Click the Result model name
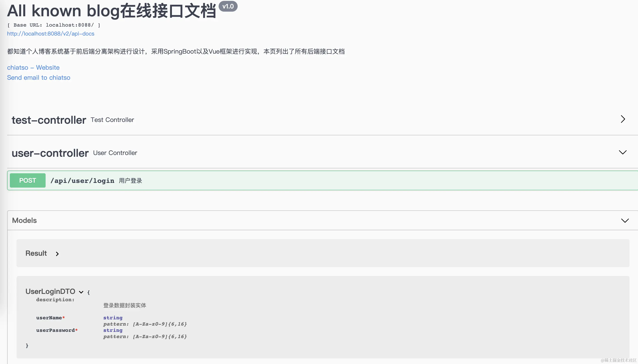638x364 pixels. (x=36, y=253)
